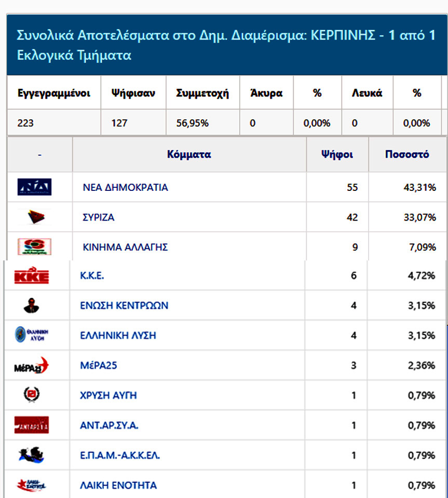Click the Λαϊκή Ενότητα star logo
Screen dimensions: 448x498
pos(31,485)
